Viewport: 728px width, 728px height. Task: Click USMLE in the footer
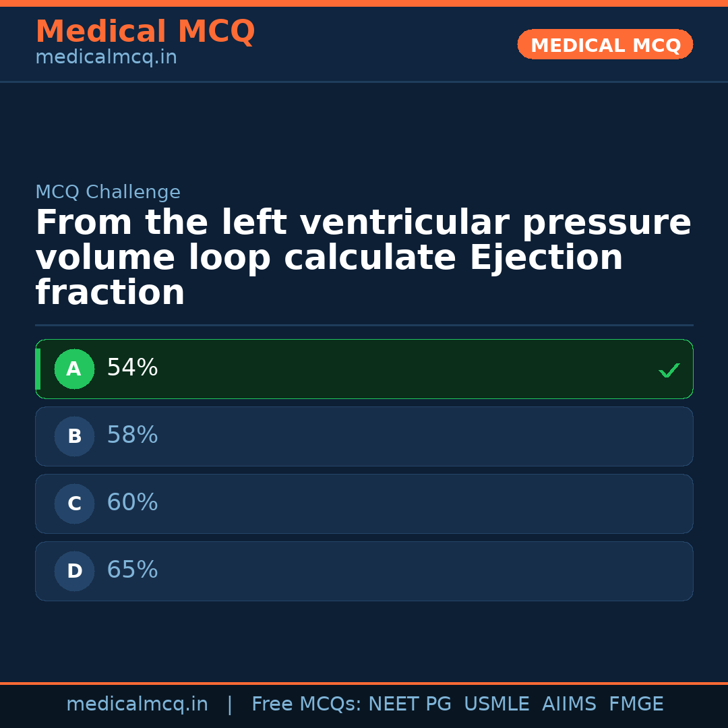coord(496,704)
